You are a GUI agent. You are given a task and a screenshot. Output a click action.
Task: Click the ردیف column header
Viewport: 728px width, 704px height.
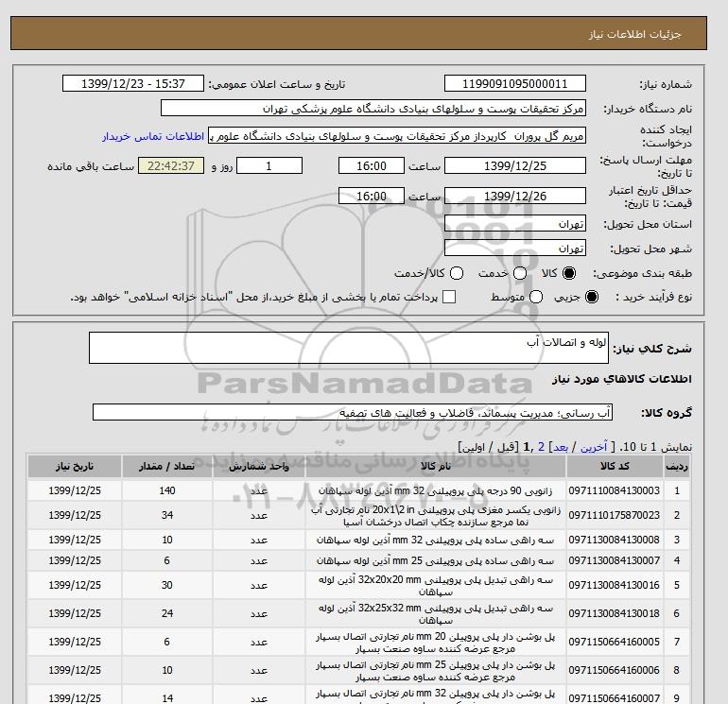click(676, 467)
